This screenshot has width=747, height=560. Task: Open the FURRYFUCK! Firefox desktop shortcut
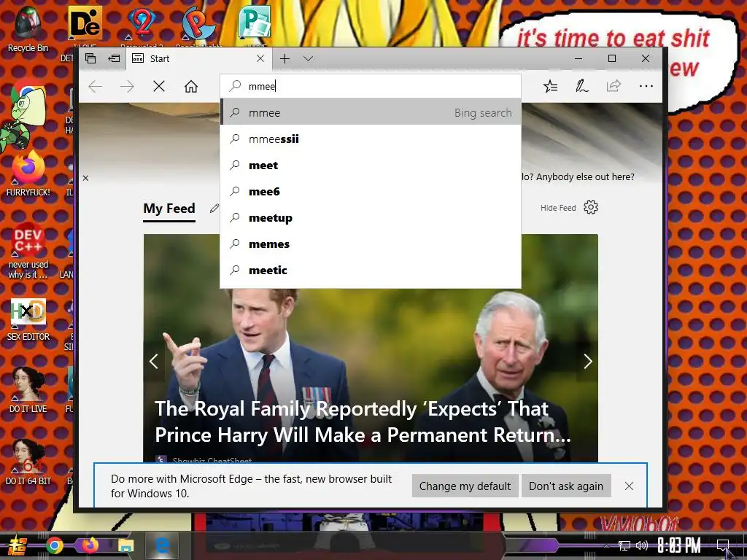28,174
